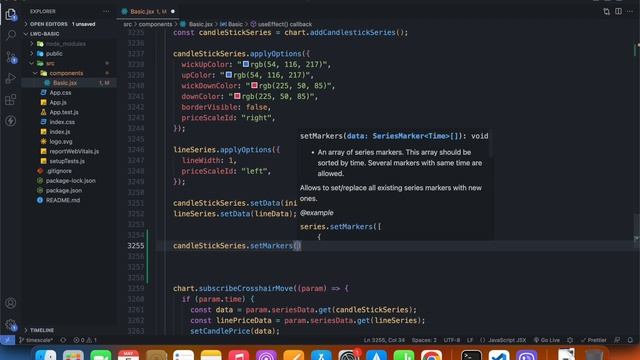Click the remote window indicator in status bar
Screen dimensions: 640x360
click(x=7, y=340)
